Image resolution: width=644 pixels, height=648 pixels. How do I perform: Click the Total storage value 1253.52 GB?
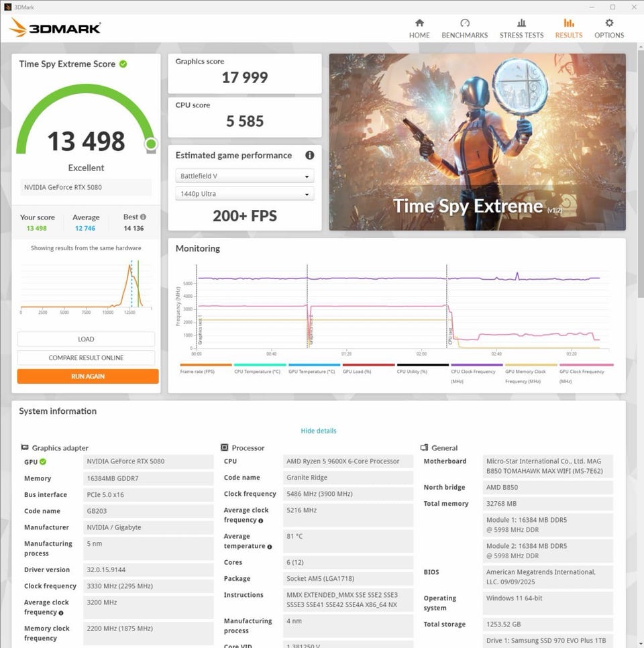547,624
